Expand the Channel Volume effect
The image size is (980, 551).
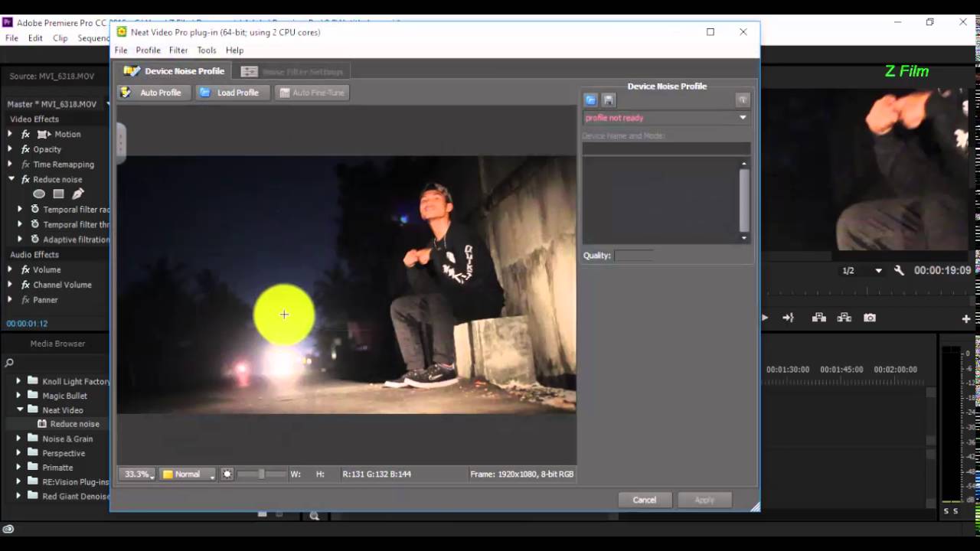click(x=10, y=285)
